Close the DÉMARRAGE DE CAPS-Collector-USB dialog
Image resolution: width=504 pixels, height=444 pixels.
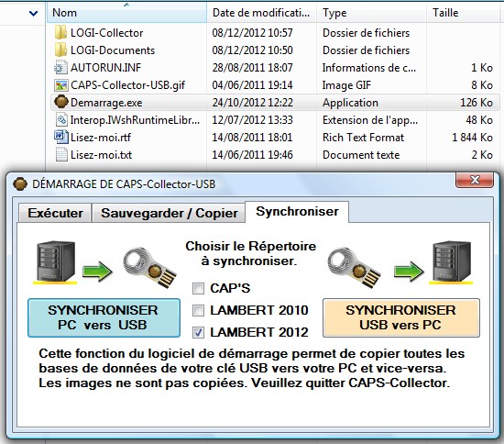click(475, 180)
